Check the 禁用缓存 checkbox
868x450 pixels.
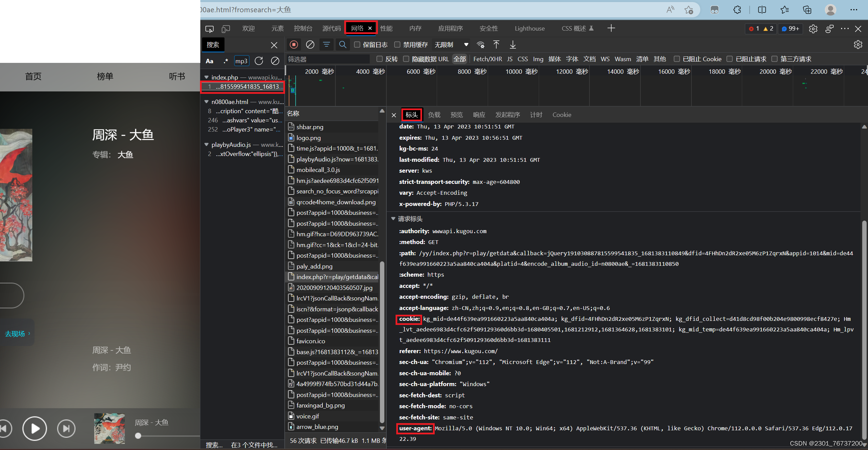(397, 45)
